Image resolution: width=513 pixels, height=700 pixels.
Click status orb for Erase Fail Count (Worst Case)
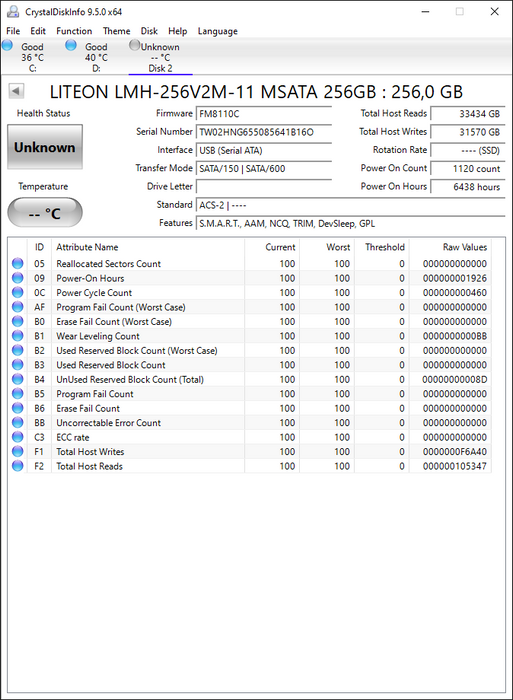(x=17, y=321)
